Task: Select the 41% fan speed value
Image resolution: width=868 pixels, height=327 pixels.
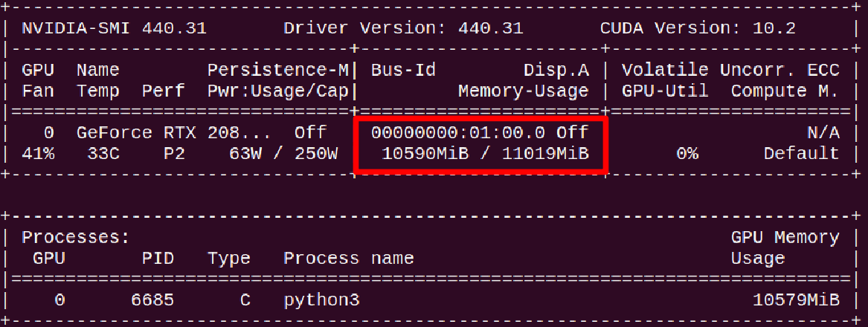Action: [38, 154]
